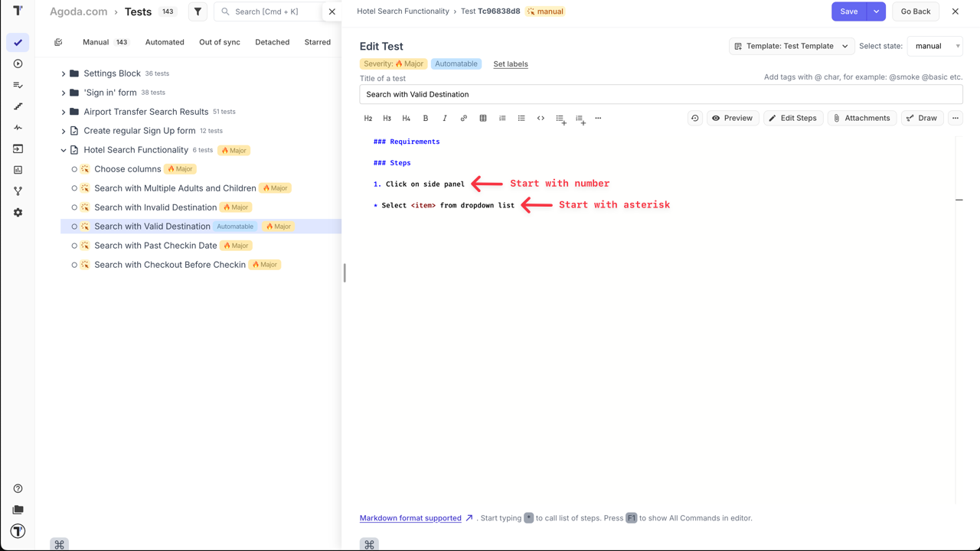
Task: Switch to the Automated tab
Action: pos(164,42)
